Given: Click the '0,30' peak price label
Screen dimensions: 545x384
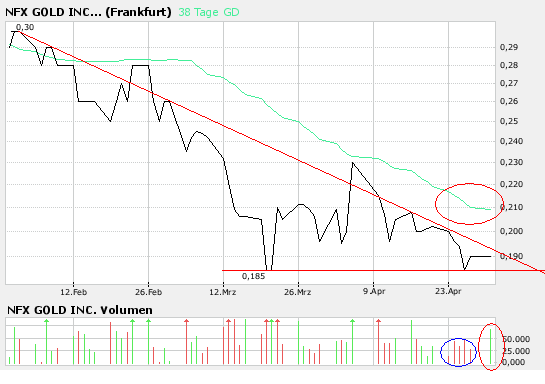Looking at the screenshot, I should coord(25,27).
